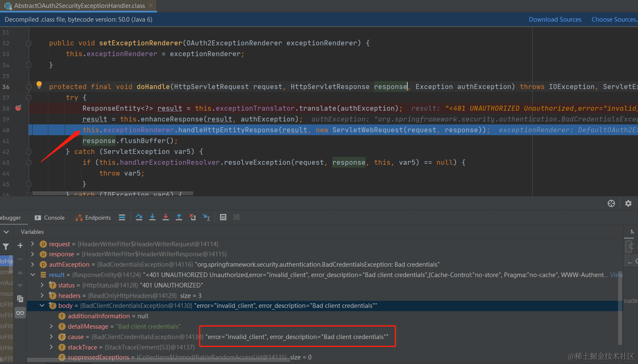
Task: Expand the authException variable node
Action: [x=32, y=264]
